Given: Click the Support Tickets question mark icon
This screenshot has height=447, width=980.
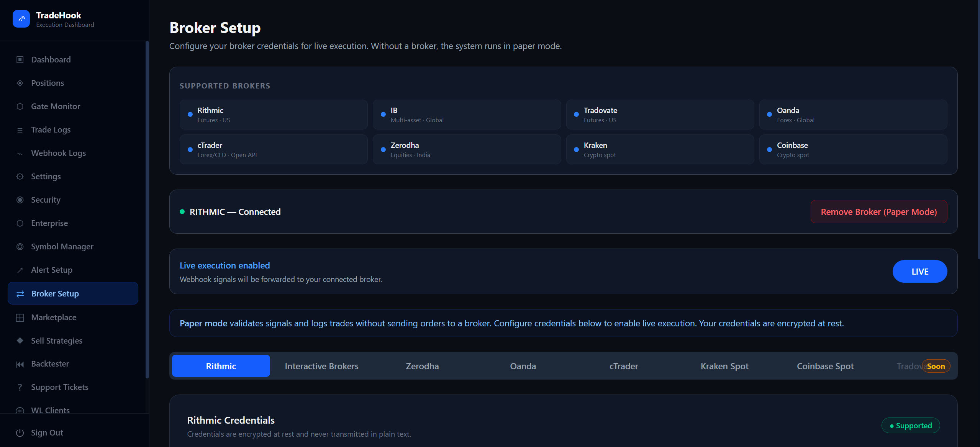Looking at the screenshot, I should coord(20,387).
